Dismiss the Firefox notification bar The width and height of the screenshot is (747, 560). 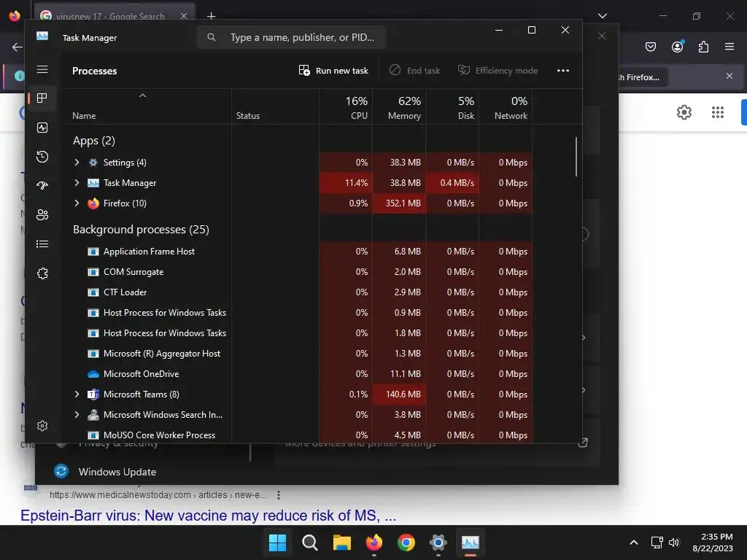pos(729,76)
